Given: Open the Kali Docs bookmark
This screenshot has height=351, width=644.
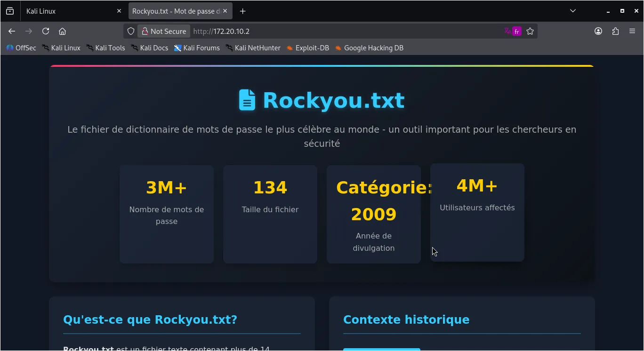Looking at the screenshot, I should pos(149,48).
